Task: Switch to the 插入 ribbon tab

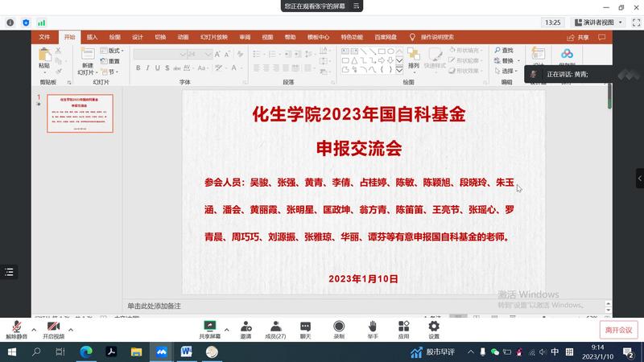Action: point(92,37)
